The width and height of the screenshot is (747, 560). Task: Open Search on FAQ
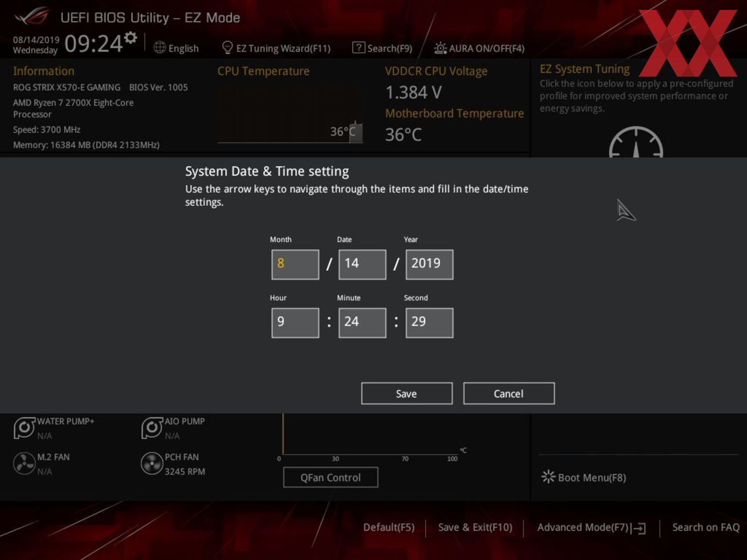[x=706, y=528]
